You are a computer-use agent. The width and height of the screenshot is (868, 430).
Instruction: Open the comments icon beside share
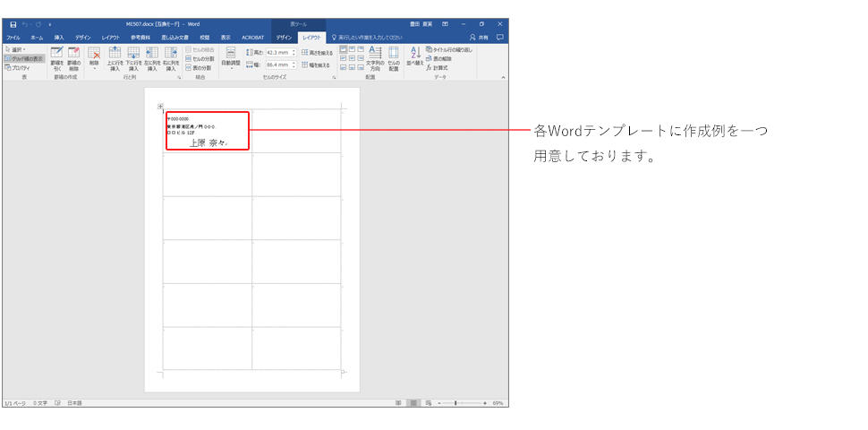[x=500, y=38]
